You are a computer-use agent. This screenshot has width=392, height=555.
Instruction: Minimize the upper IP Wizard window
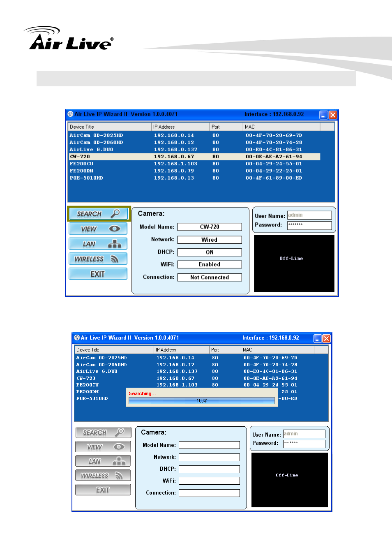324,115
